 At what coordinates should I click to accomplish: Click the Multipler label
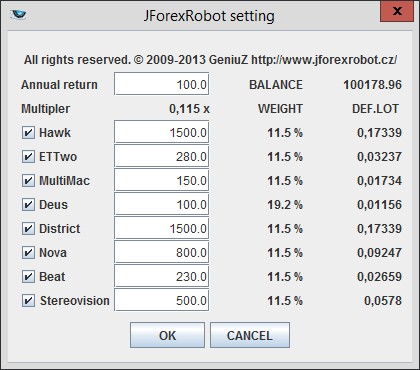click(x=46, y=109)
